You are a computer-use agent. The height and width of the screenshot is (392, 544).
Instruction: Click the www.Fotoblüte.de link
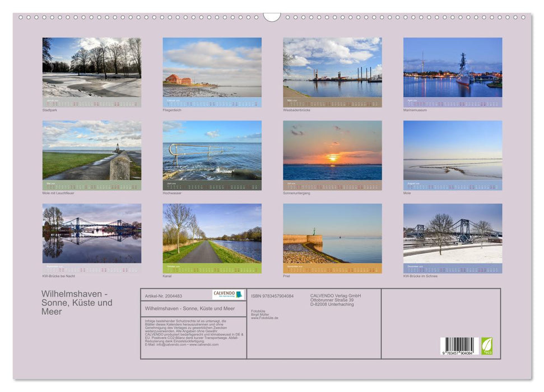tap(264, 319)
